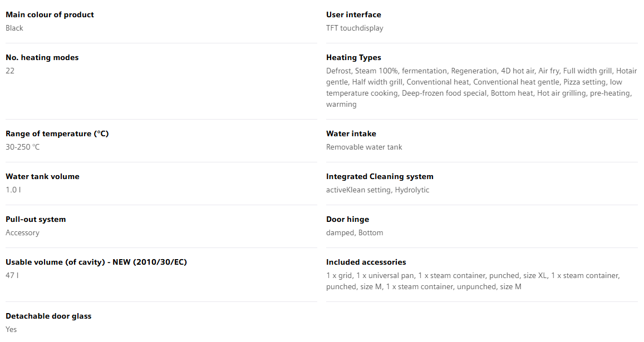644x342 pixels.
Task: Select the "30-250 °C" temperature value
Action: point(23,147)
